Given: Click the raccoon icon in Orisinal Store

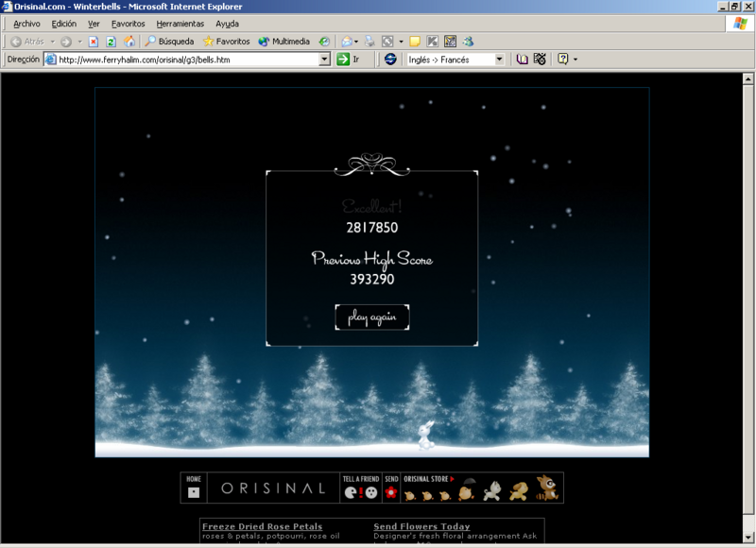Looking at the screenshot, I should (547, 489).
